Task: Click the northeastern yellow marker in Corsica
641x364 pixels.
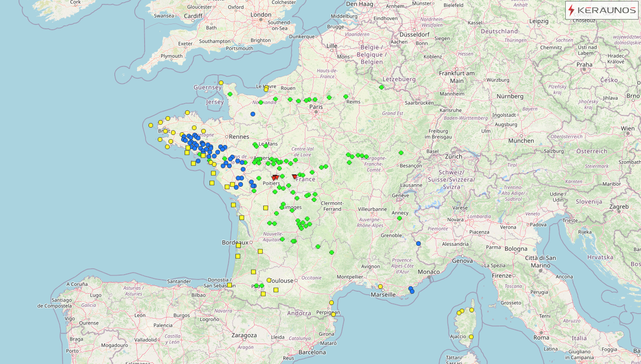Action: (x=471, y=310)
